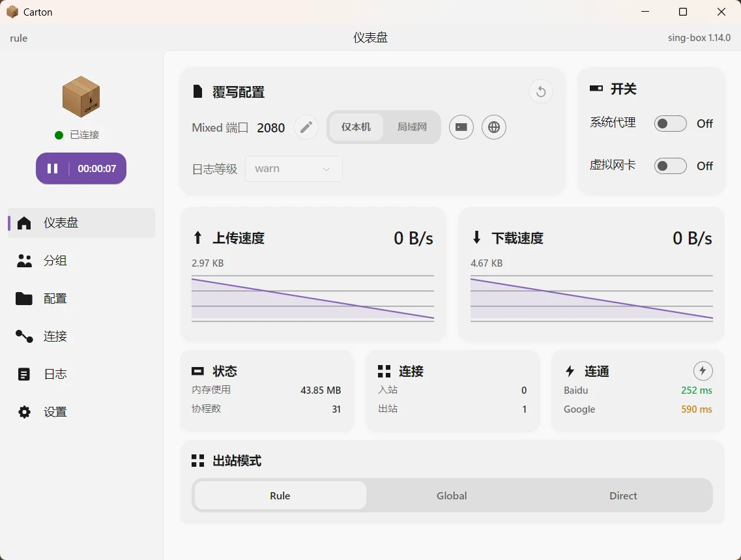
Task: Click the 入站 count value 0
Action: [523, 391]
